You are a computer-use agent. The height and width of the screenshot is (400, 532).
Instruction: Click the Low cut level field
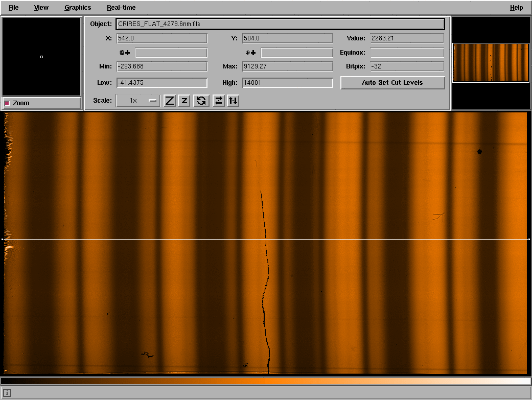click(x=162, y=83)
